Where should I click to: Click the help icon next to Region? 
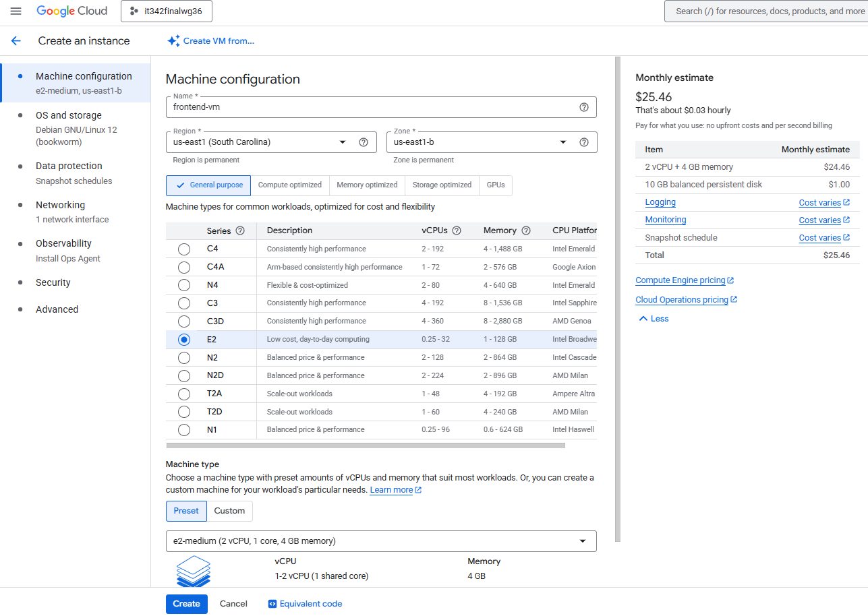tap(364, 142)
